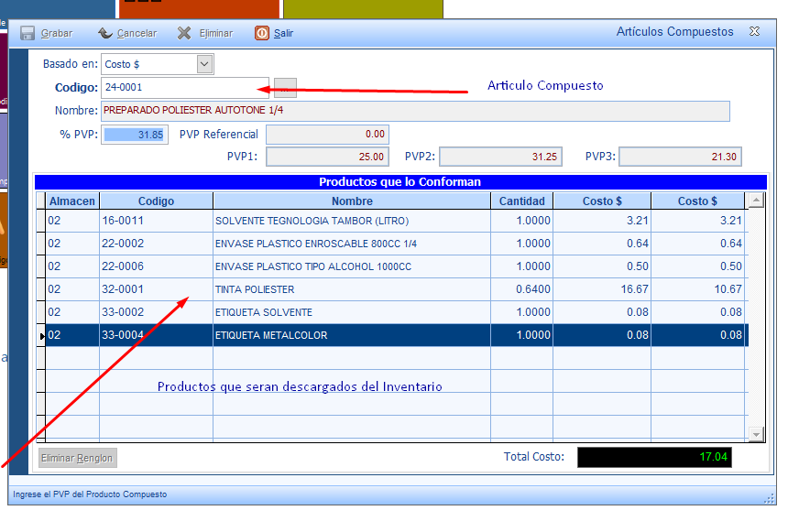799x532 pixels.
Task: Click the lookup button beside Codigo field
Action: [286, 88]
